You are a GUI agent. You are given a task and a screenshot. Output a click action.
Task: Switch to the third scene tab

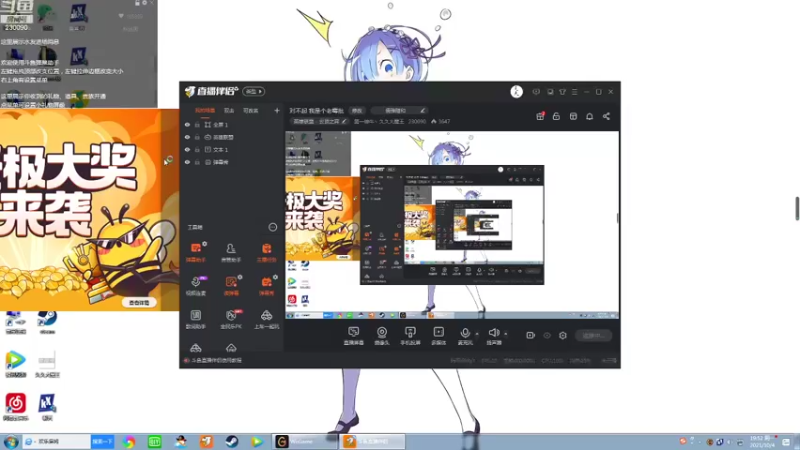pos(251,111)
